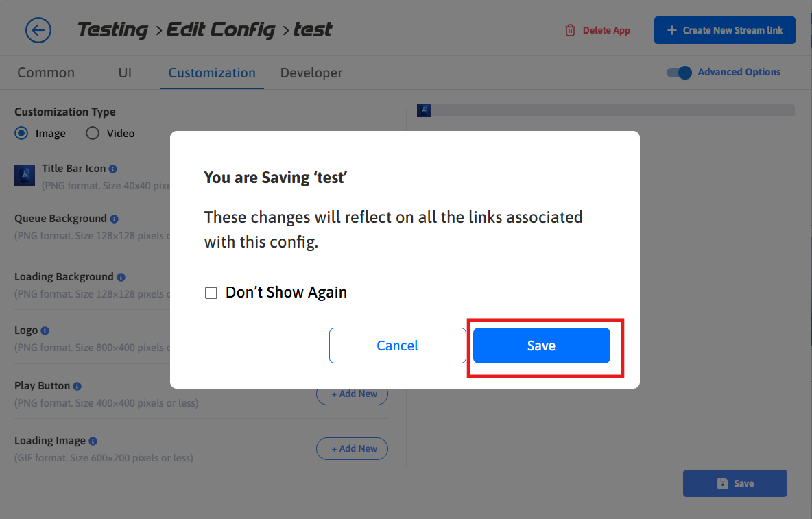812x519 pixels.
Task: Click the Queue Background info icon
Action: pyautogui.click(x=115, y=219)
